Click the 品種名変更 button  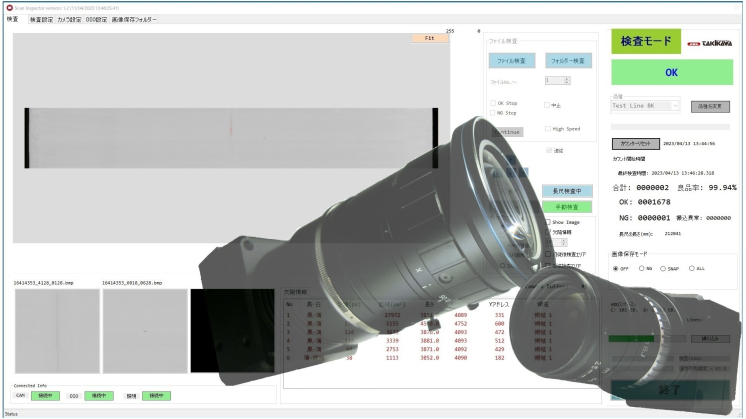710,107
